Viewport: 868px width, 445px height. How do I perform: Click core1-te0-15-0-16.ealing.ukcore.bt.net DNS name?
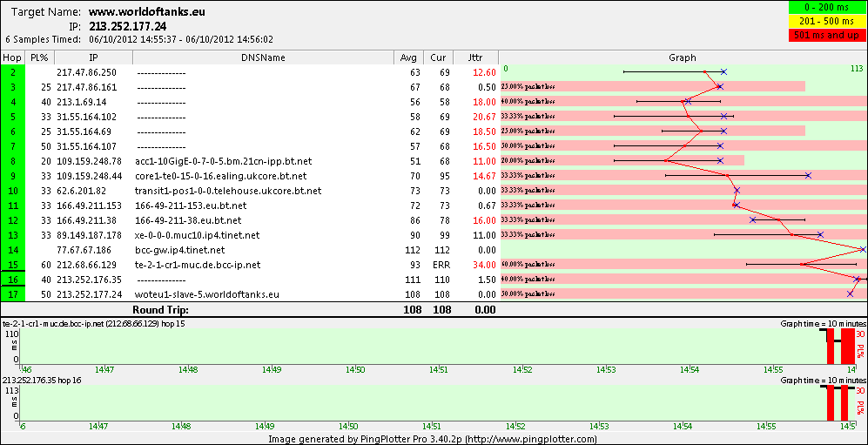click(221, 176)
